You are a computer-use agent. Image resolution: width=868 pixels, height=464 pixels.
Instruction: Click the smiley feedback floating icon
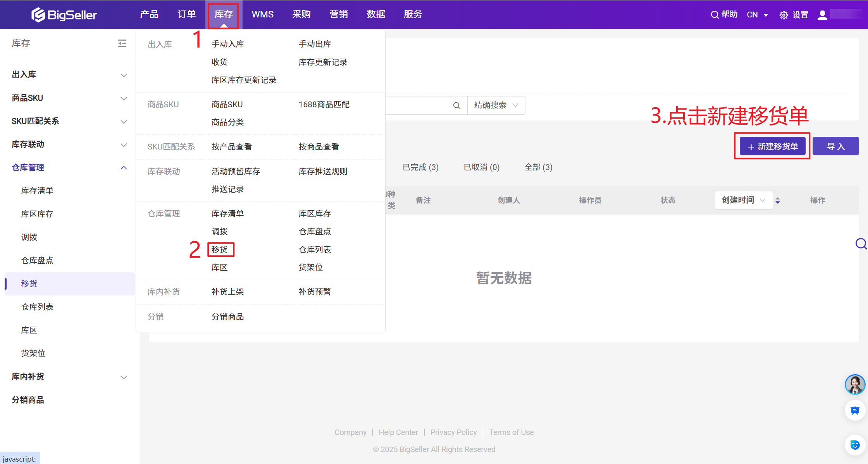855,445
